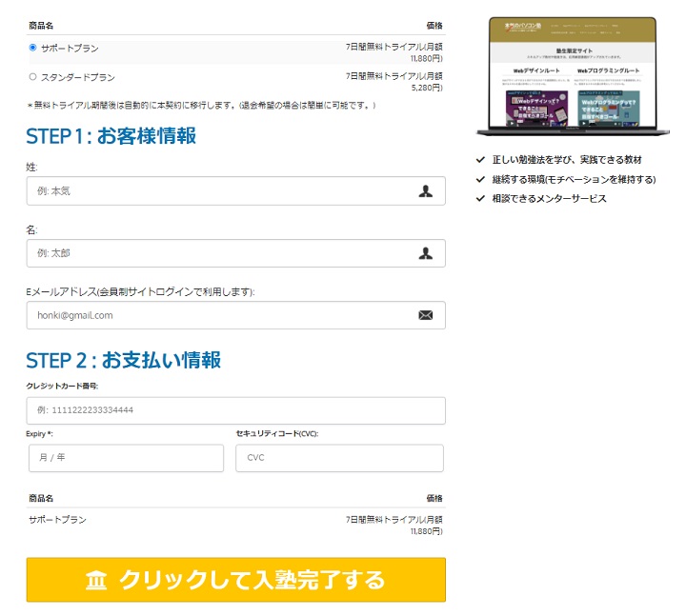Screen dimensions: 686x616
Task: Click the envelope icon in the email field
Action: (425, 315)
